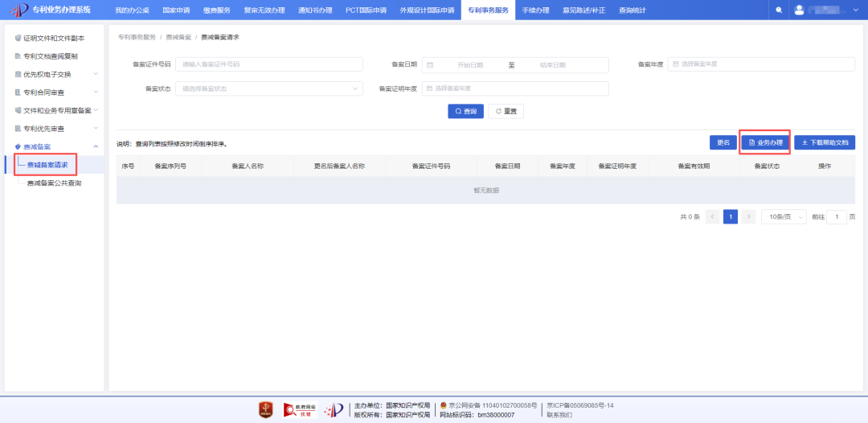The image size is (868, 423).
Task: Open 查询统计 tab
Action: tap(633, 10)
